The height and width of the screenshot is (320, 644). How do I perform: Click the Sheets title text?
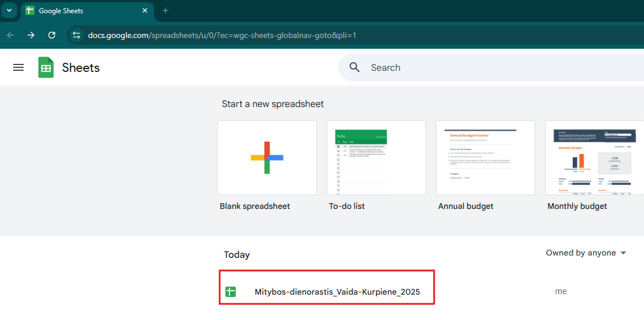pyautogui.click(x=81, y=67)
